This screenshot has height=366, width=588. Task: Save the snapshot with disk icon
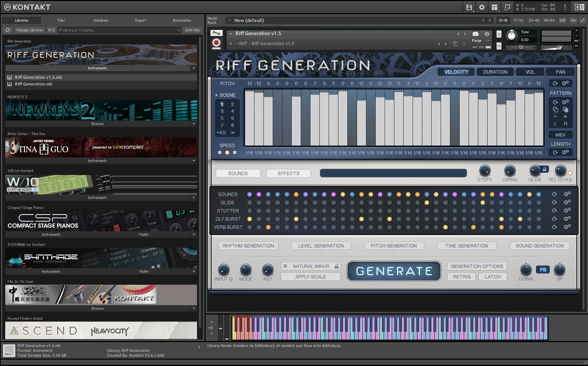455,44
